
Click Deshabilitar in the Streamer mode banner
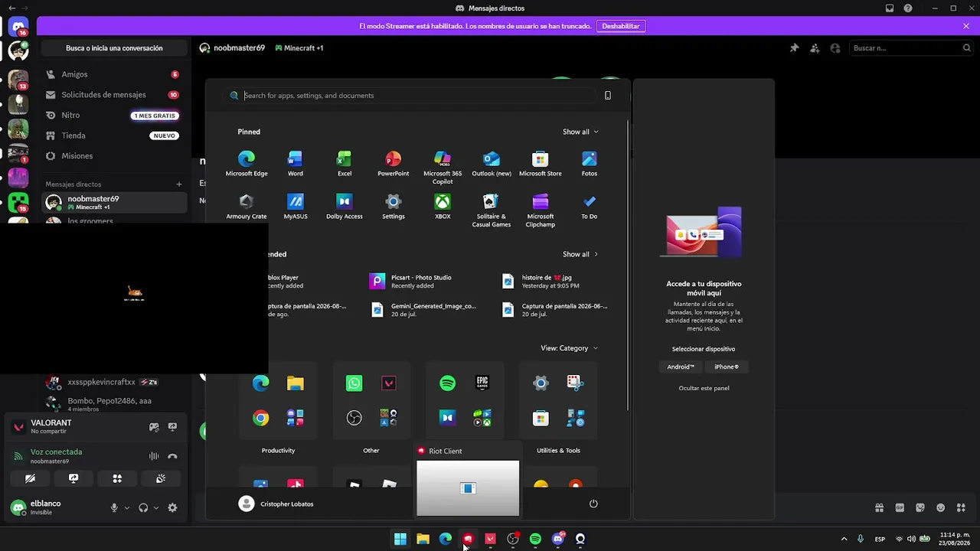tap(621, 26)
